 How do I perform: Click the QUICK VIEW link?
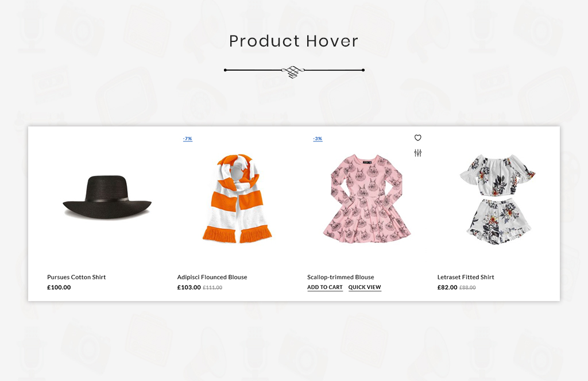pyautogui.click(x=365, y=287)
